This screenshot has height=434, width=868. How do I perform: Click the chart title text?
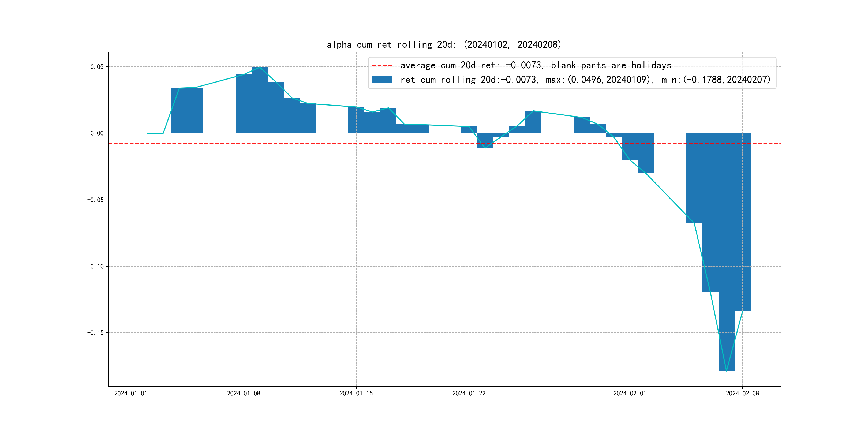coord(444,44)
